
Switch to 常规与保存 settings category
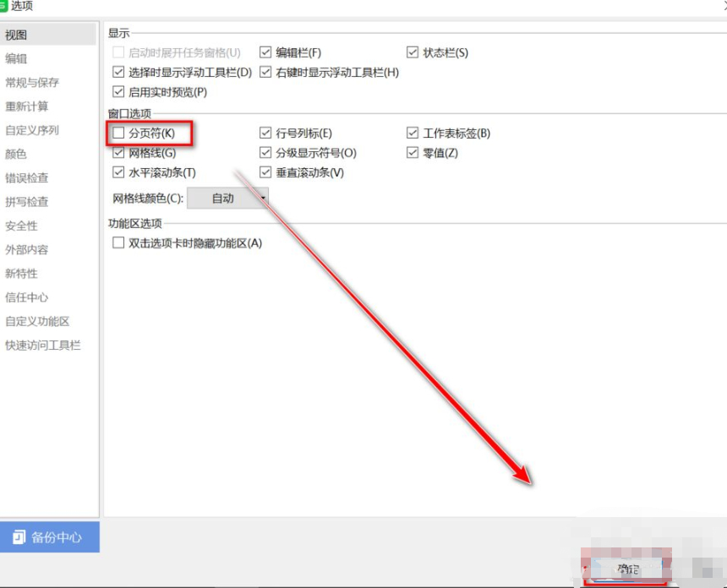click(x=32, y=83)
